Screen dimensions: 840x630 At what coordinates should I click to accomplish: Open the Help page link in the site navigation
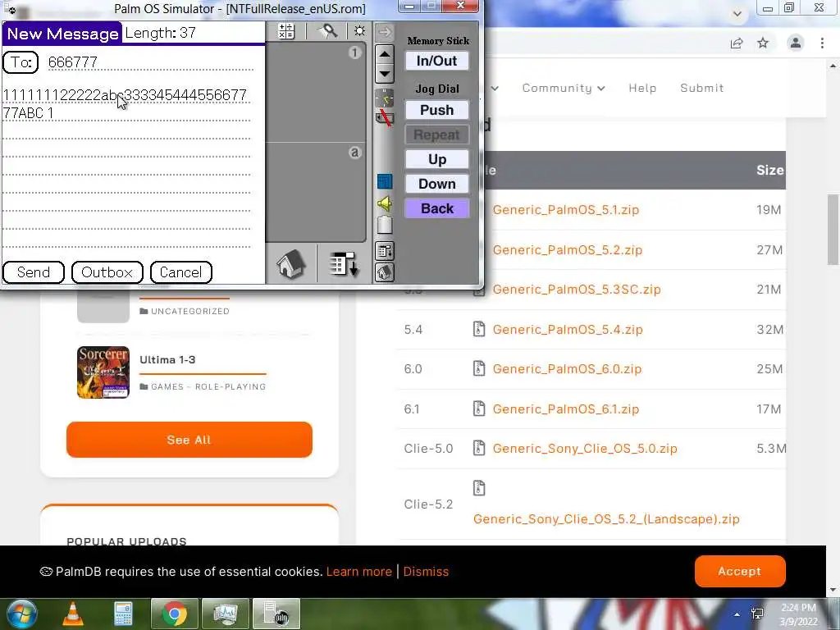coord(642,88)
